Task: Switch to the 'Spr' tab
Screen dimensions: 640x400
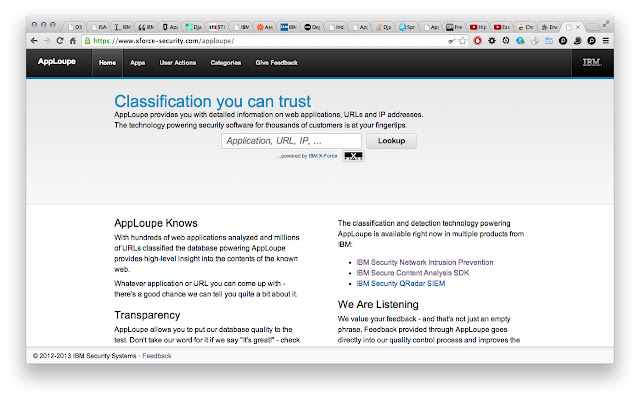Action: pos(407,27)
